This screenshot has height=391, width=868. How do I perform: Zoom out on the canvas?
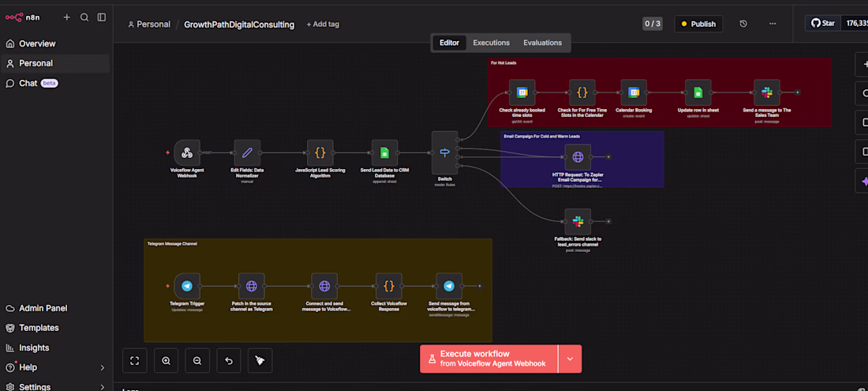coord(197,360)
